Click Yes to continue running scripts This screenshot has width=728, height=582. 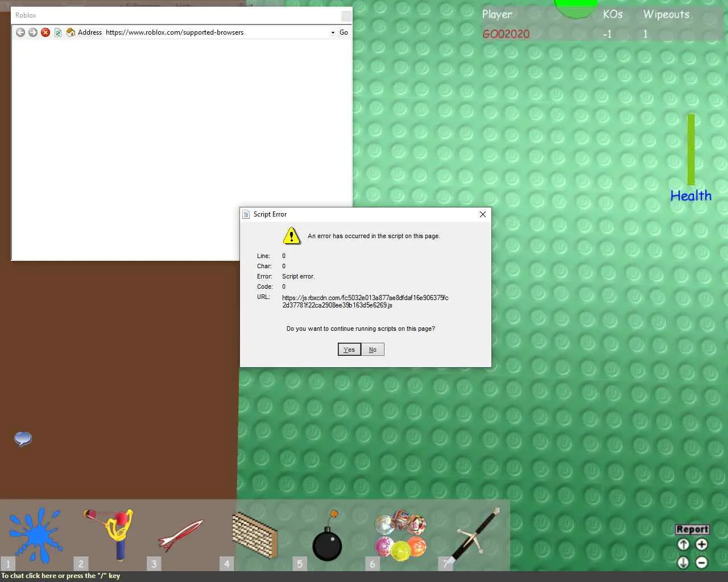[349, 350]
